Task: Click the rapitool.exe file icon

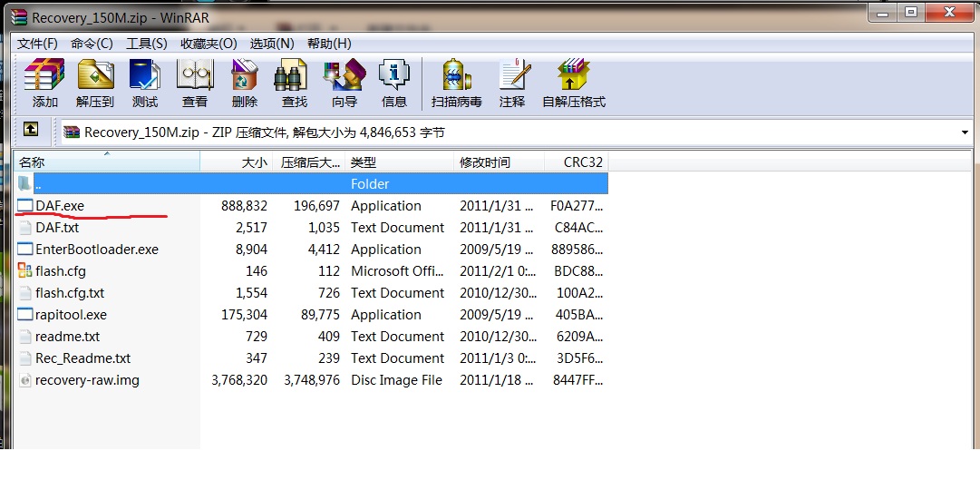Action: click(24, 314)
